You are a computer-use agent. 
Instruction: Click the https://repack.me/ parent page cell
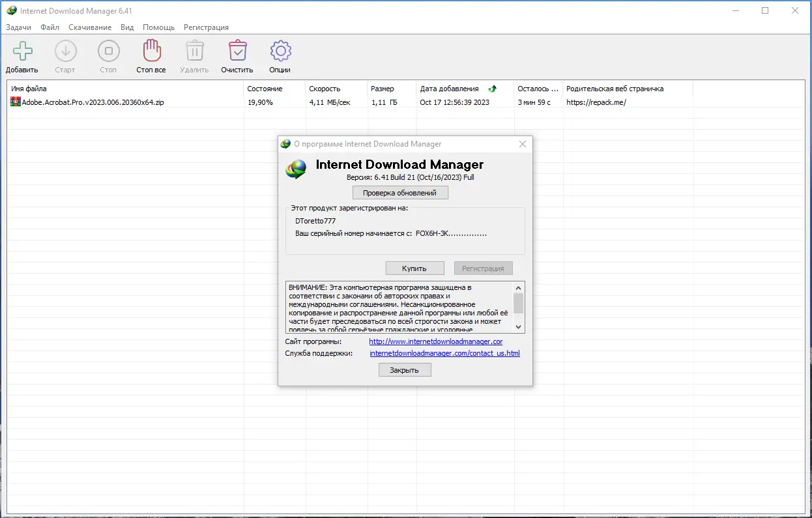tap(596, 102)
